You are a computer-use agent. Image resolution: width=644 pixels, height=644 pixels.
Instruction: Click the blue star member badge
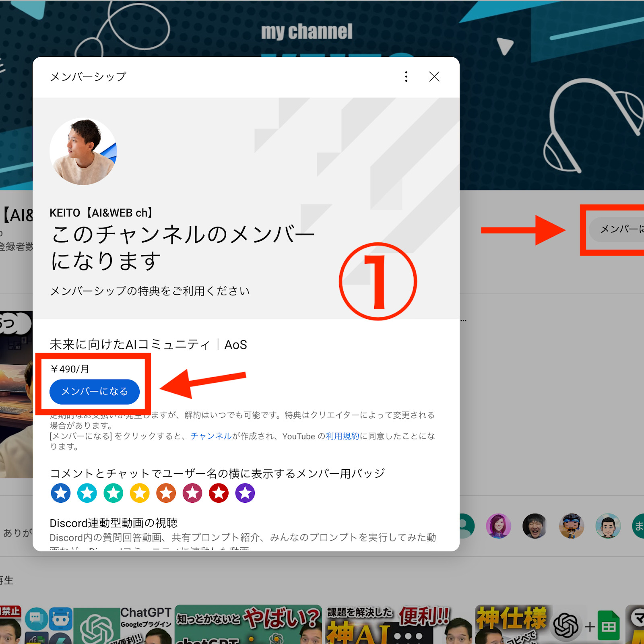click(61, 493)
